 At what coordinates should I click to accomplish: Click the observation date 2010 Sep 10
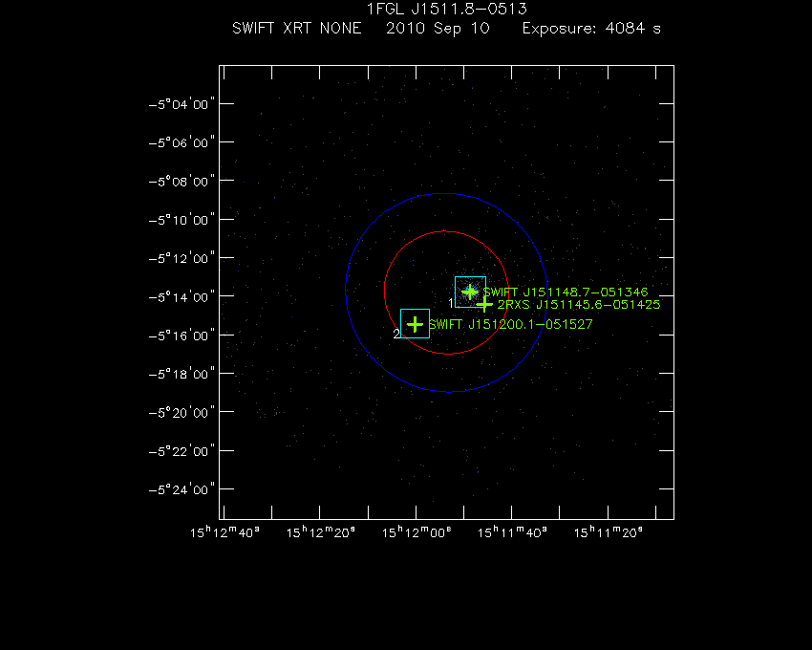pyautogui.click(x=438, y=28)
